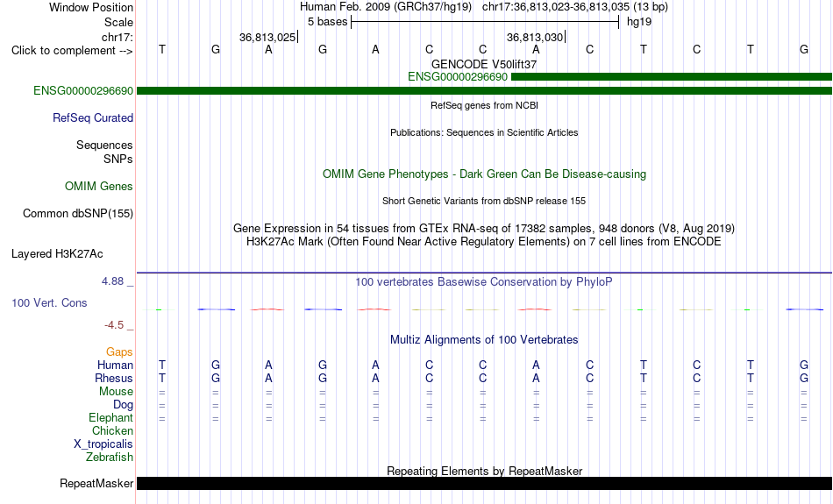Click the SNPs track label
Screen dimensions: 833x504
(x=118, y=159)
